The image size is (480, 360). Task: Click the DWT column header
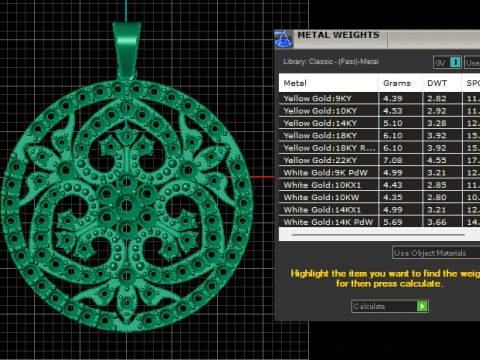[x=442, y=83]
